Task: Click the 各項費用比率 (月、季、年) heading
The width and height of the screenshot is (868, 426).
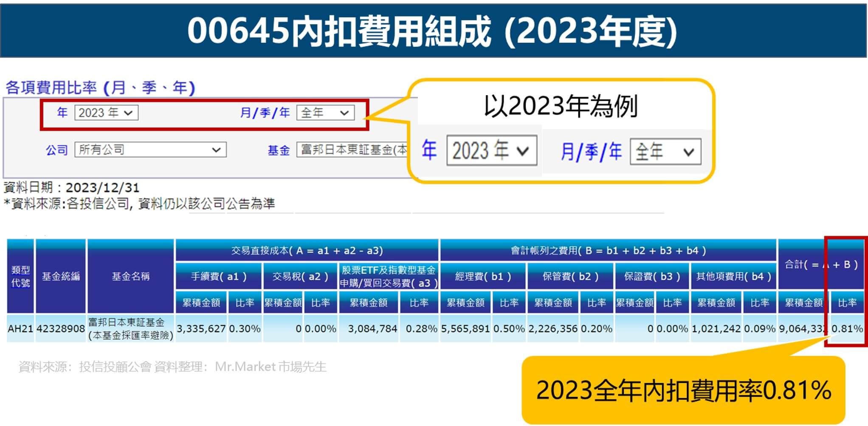Action: [x=100, y=88]
